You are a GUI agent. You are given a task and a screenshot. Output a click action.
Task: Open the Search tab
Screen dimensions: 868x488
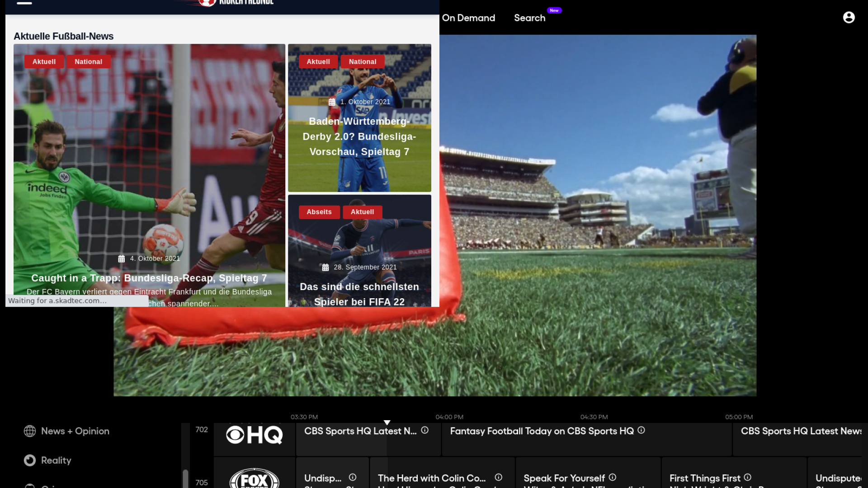pyautogui.click(x=529, y=18)
